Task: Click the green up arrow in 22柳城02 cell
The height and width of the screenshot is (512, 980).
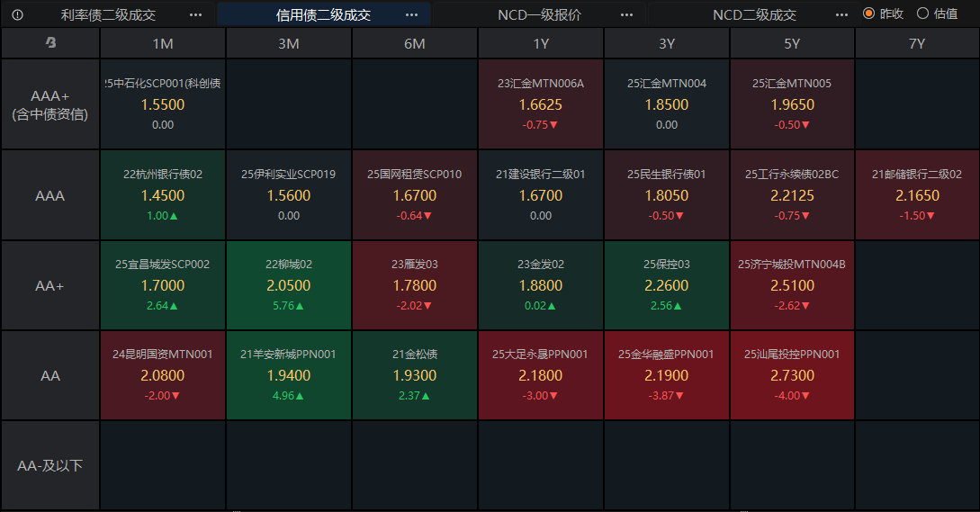Action: 301,306
